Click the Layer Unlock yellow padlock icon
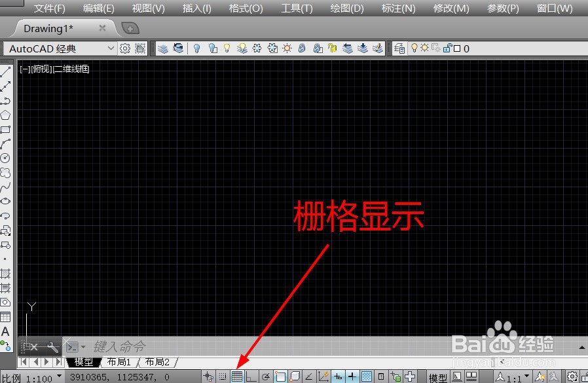 pyautogui.click(x=332, y=48)
